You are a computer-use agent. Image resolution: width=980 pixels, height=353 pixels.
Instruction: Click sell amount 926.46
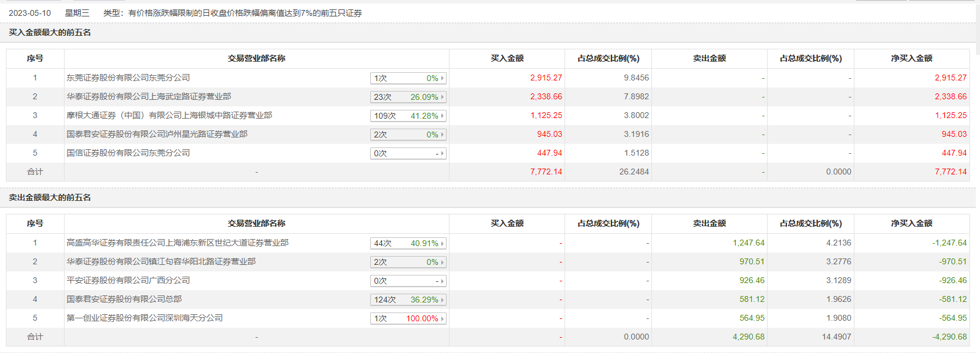point(752,280)
